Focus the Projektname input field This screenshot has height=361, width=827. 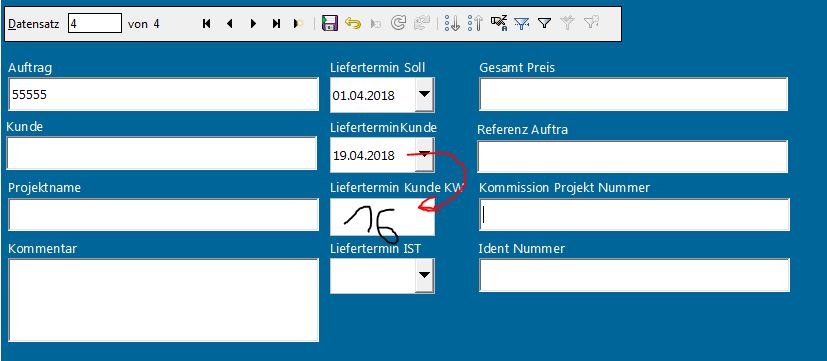tap(164, 214)
